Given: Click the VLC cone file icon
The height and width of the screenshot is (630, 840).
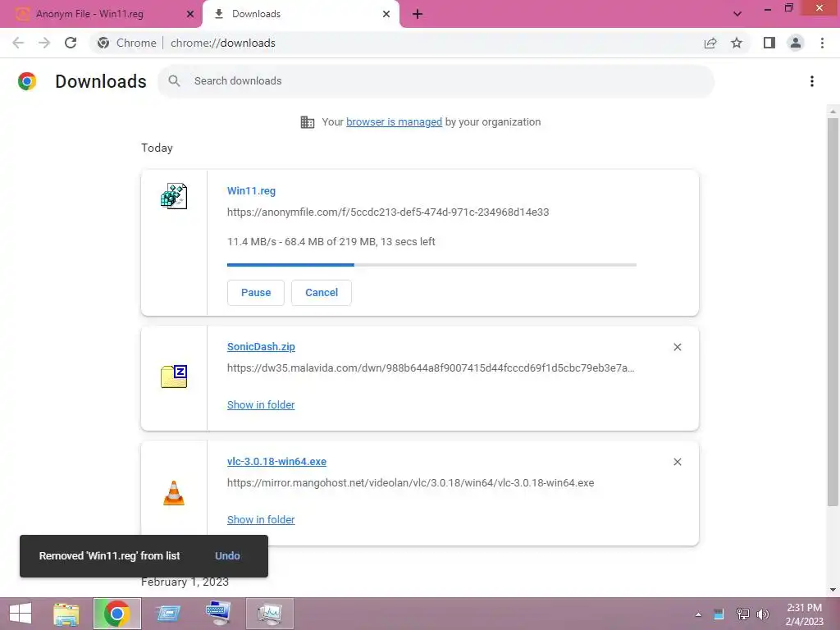Looking at the screenshot, I should coord(174,493).
